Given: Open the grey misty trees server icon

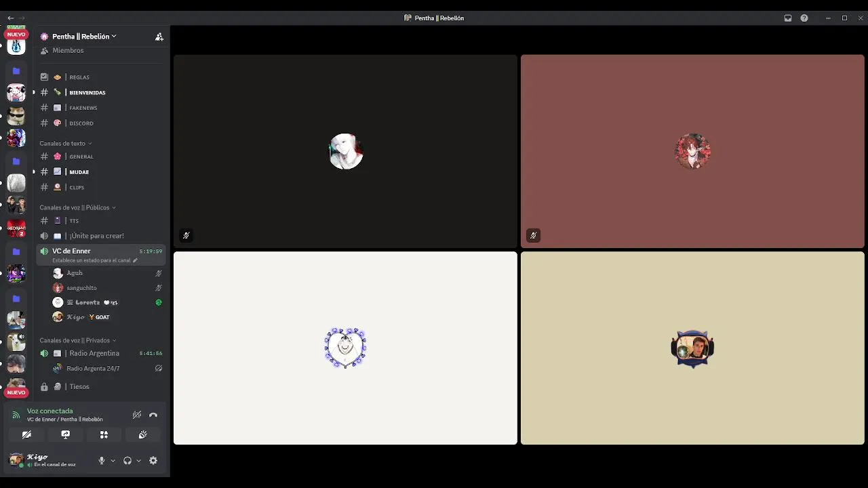Looking at the screenshot, I should pos(16,183).
